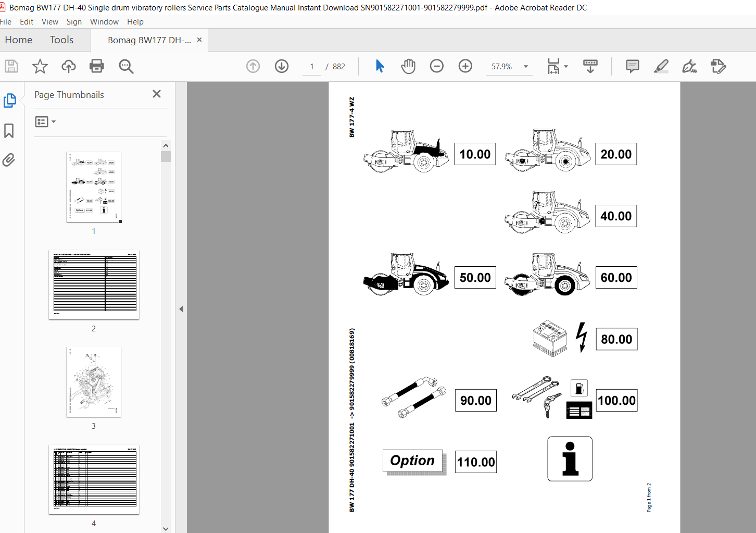Click the information 'i' icon on page
Screen dimensions: 756x533
pos(570,458)
